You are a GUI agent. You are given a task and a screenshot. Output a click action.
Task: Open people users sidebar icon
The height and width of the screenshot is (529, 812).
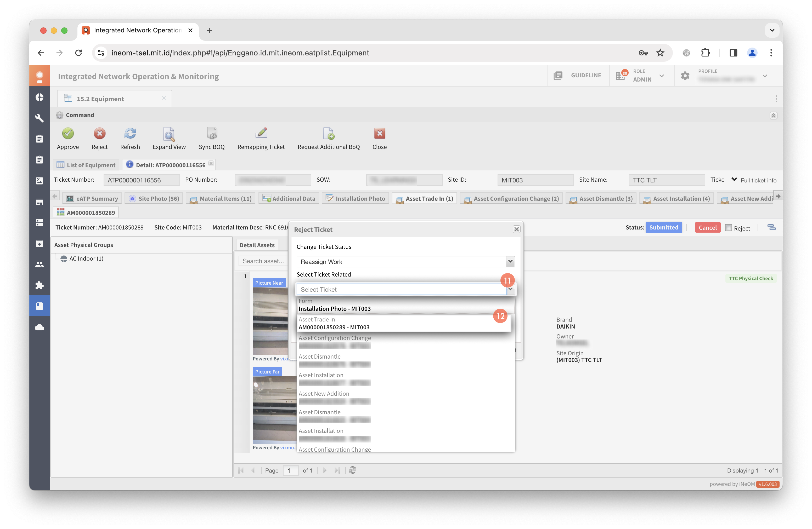pyautogui.click(x=40, y=264)
